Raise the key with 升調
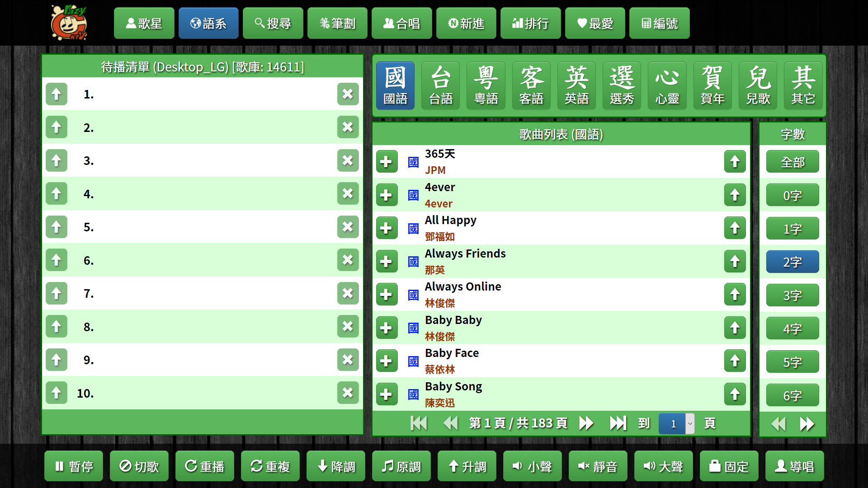Image resolution: width=868 pixels, height=488 pixels. pyautogui.click(x=467, y=466)
